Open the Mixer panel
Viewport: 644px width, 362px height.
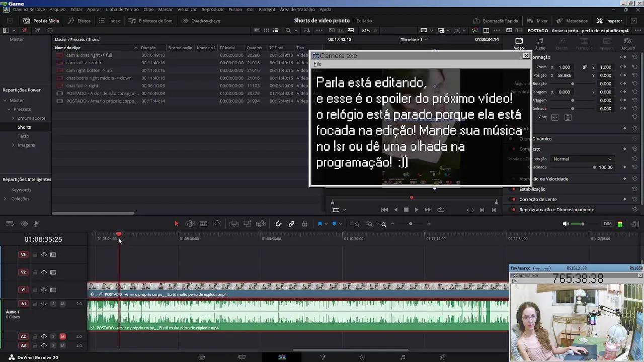point(537,21)
